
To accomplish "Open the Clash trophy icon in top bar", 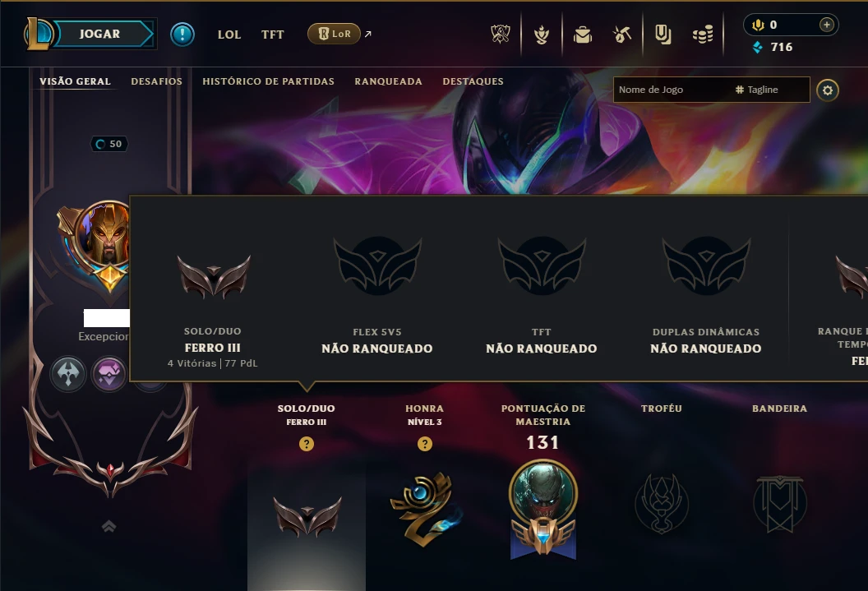I will (x=501, y=35).
